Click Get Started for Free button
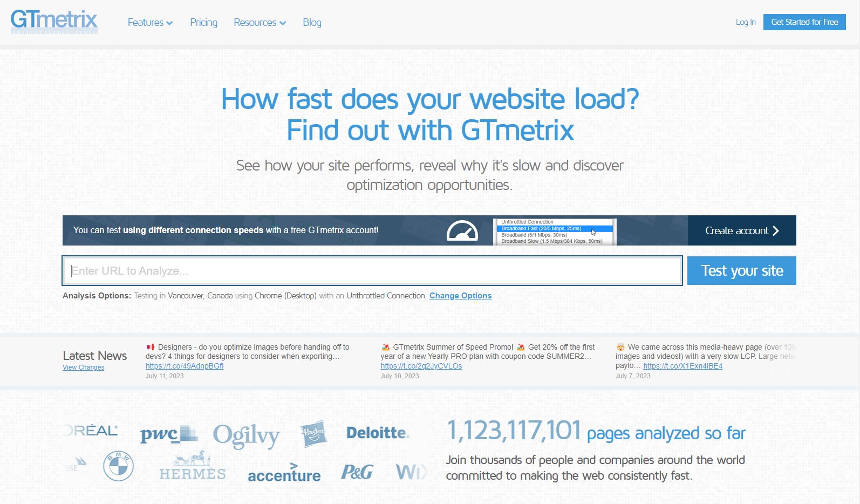 coord(804,22)
